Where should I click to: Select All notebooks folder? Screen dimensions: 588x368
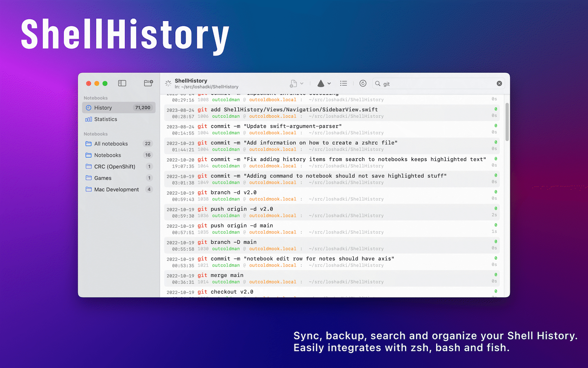(119, 144)
